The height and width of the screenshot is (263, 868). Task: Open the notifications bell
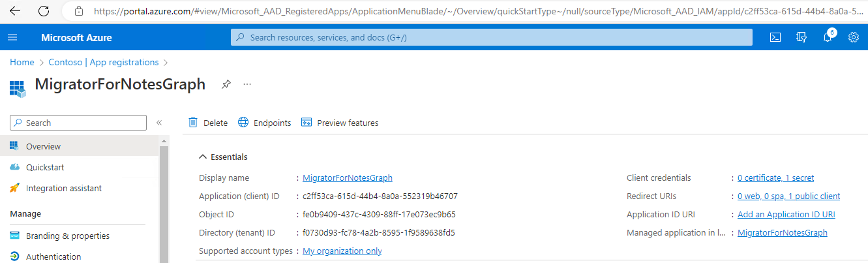(828, 37)
